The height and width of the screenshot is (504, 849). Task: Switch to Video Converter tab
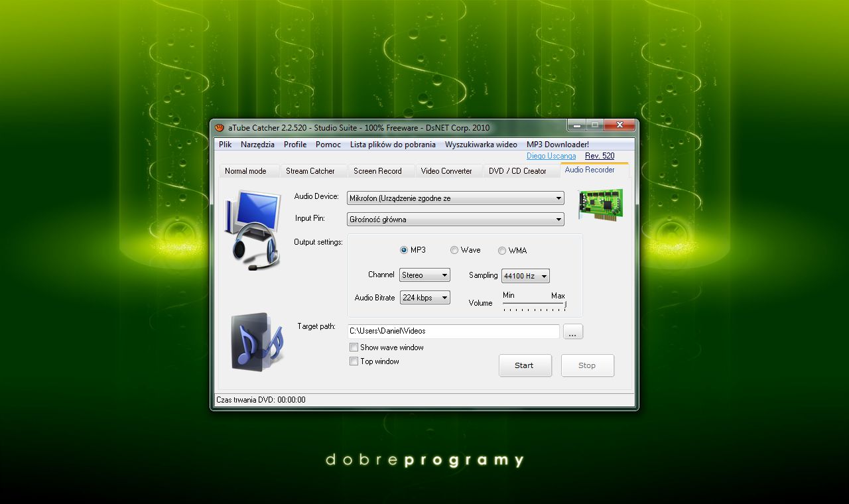(449, 171)
